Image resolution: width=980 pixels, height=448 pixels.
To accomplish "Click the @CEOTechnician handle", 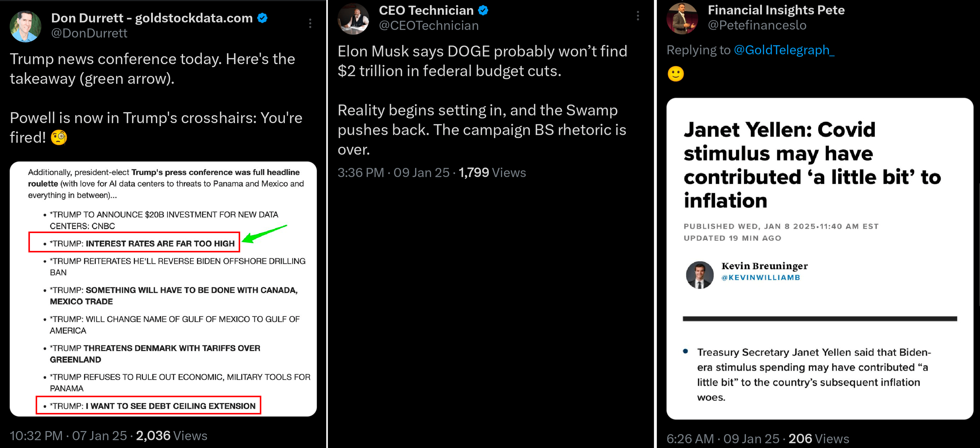I will point(429,25).
